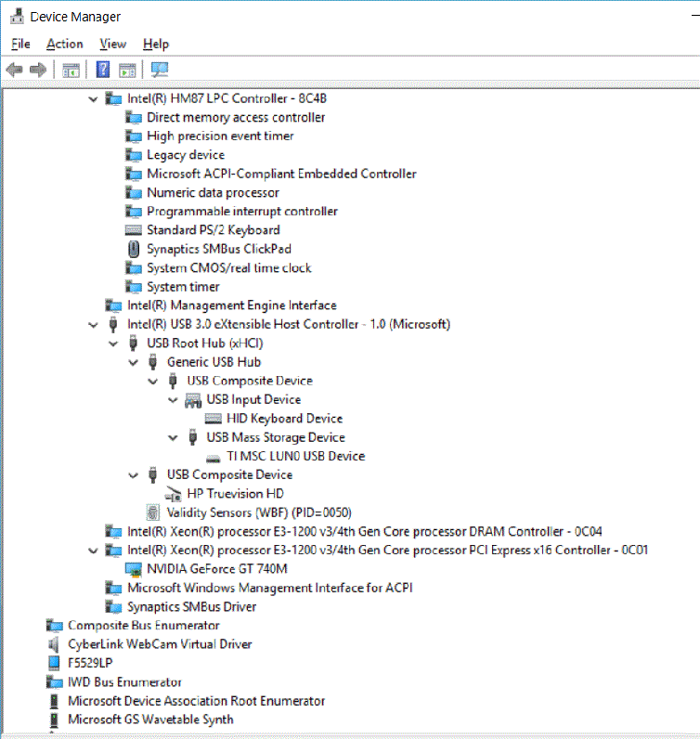Click the IWD Bus Enumerator folder icon

coord(54,682)
